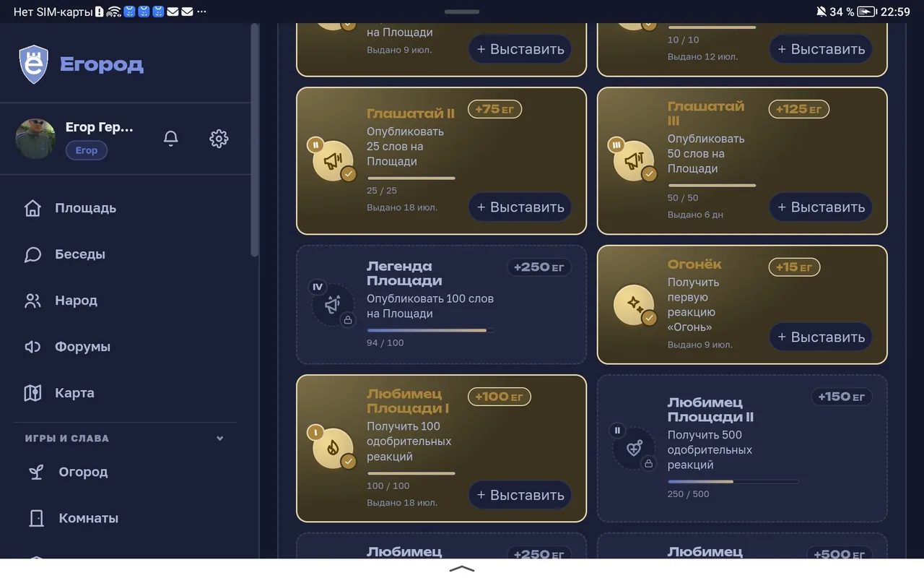924x578 pixels.
Task: Open the user profile avatar photo
Action: tap(35, 139)
